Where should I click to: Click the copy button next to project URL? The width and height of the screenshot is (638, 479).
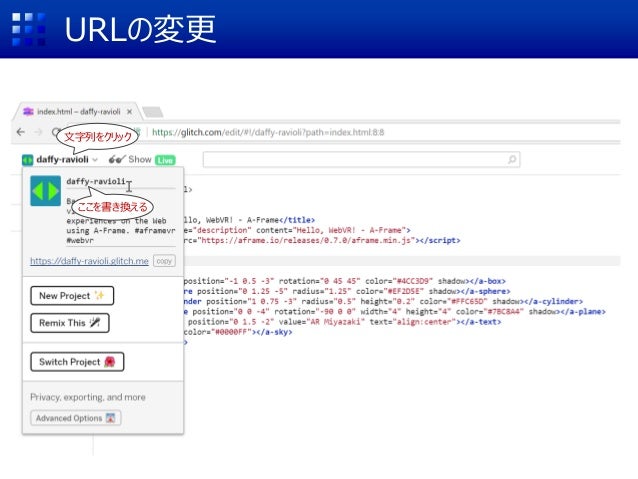[164, 261]
